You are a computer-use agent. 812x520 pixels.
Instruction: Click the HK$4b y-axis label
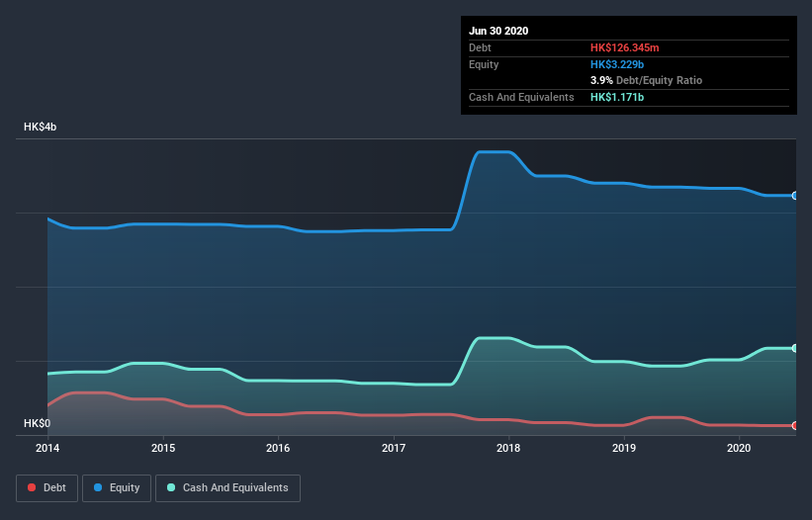point(40,127)
